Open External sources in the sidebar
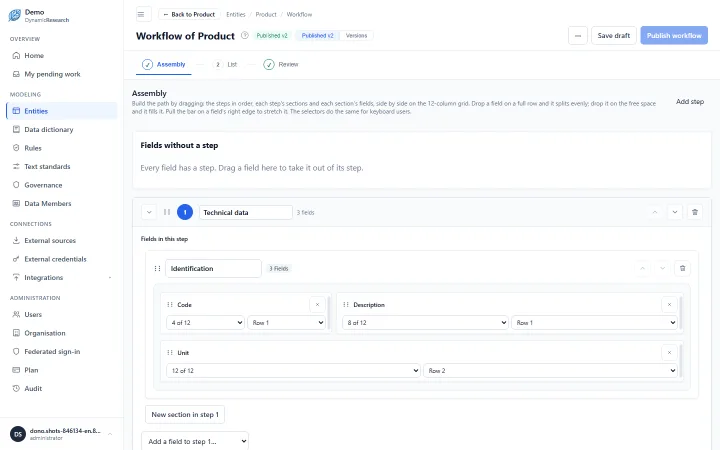The width and height of the screenshot is (720, 450). click(x=62, y=241)
